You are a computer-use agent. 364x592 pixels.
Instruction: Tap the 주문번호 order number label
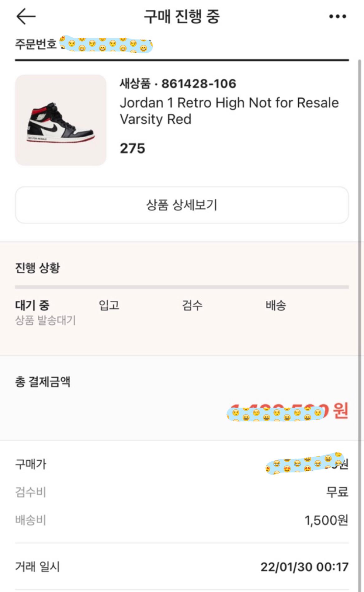point(36,44)
